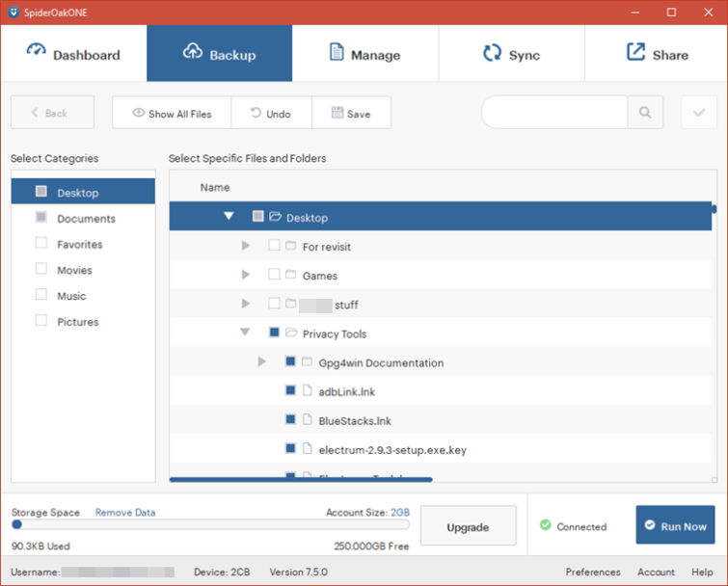Click the open folder icon of Privacy Tools

(x=291, y=333)
